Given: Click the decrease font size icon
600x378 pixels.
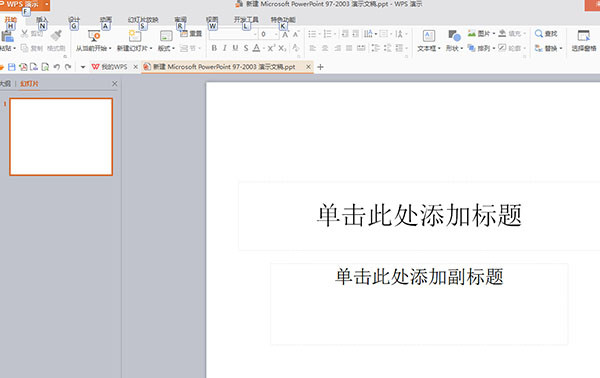Looking at the screenshot, I should click(296, 34).
